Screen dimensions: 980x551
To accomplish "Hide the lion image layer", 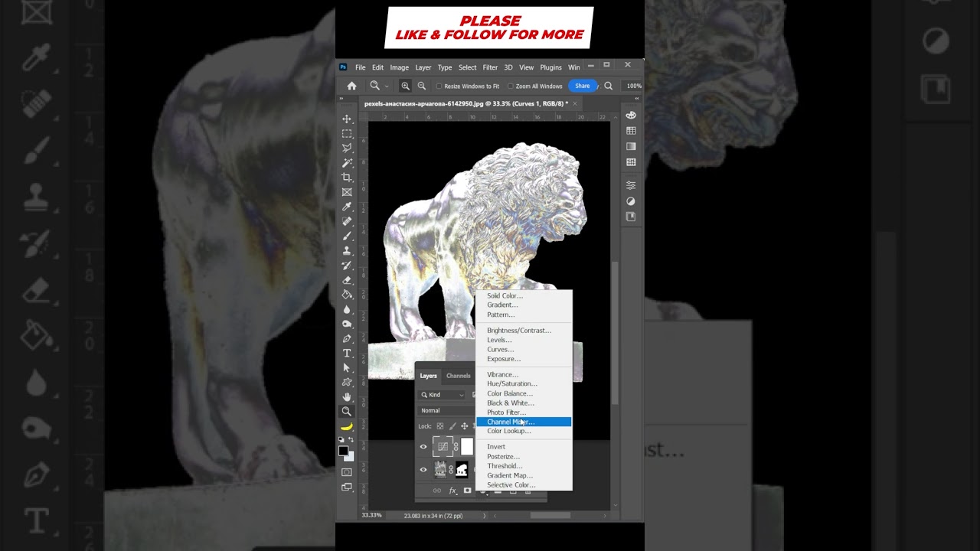I will [423, 470].
